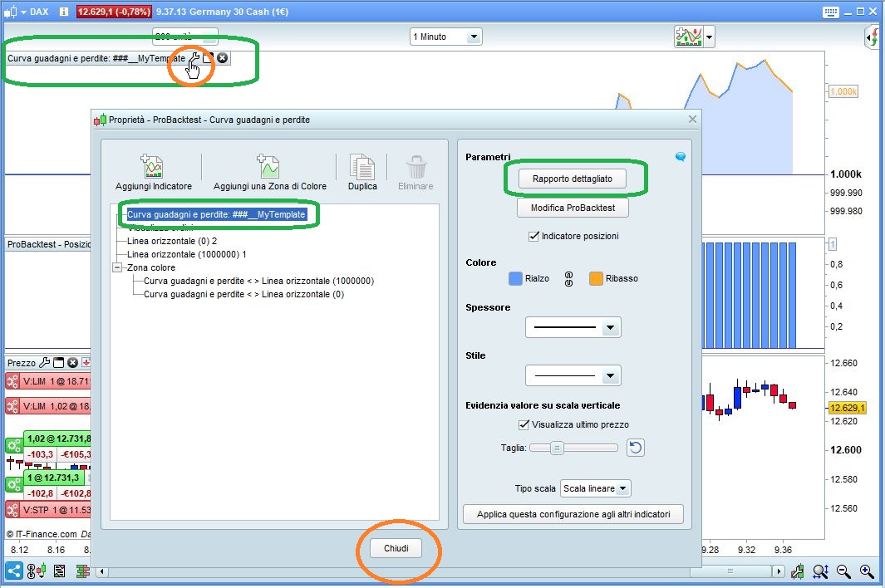Open the blue Rialzo color swatch
Viewport: 885px width, 588px height.
tap(515, 278)
